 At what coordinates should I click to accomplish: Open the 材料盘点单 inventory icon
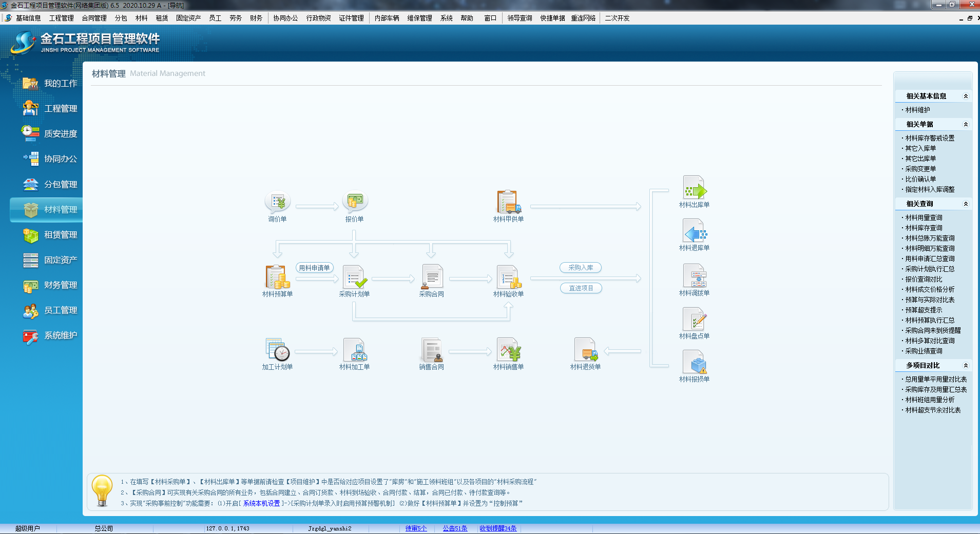point(694,320)
